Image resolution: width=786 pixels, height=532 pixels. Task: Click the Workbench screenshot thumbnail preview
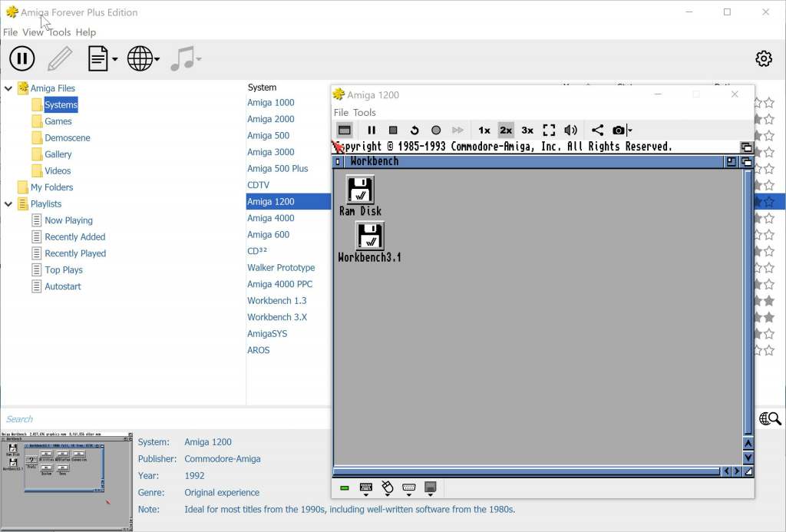pos(66,481)
